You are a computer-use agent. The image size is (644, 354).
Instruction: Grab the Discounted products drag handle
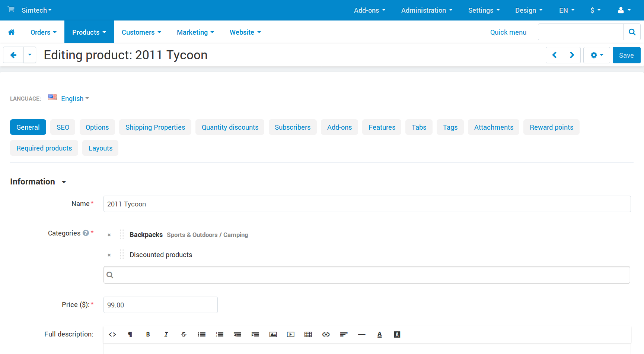point(122,255)
